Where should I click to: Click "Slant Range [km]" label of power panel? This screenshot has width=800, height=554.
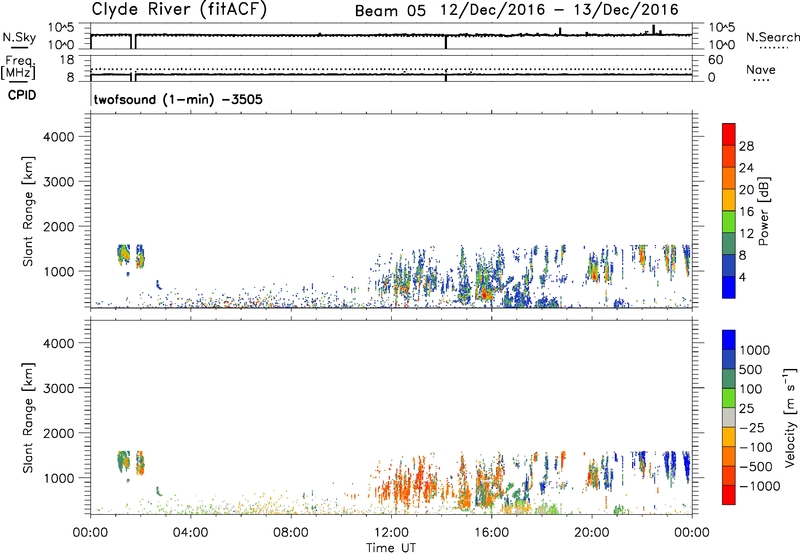pyautogui.click(x=28, y=211)
